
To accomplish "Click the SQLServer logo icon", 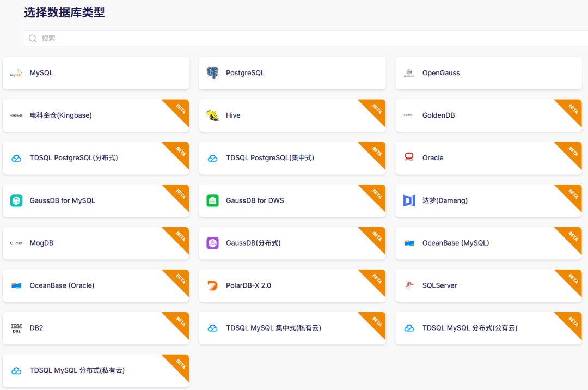I will coord(409,286).
